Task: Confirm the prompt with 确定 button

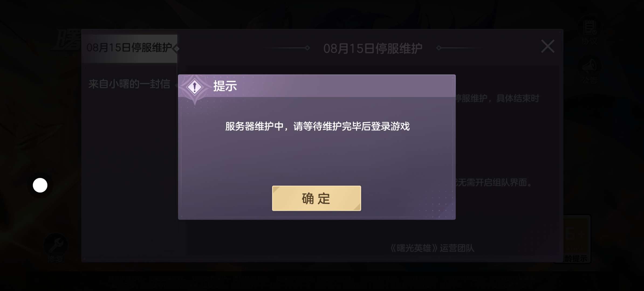Action: [x=316, y=198]
